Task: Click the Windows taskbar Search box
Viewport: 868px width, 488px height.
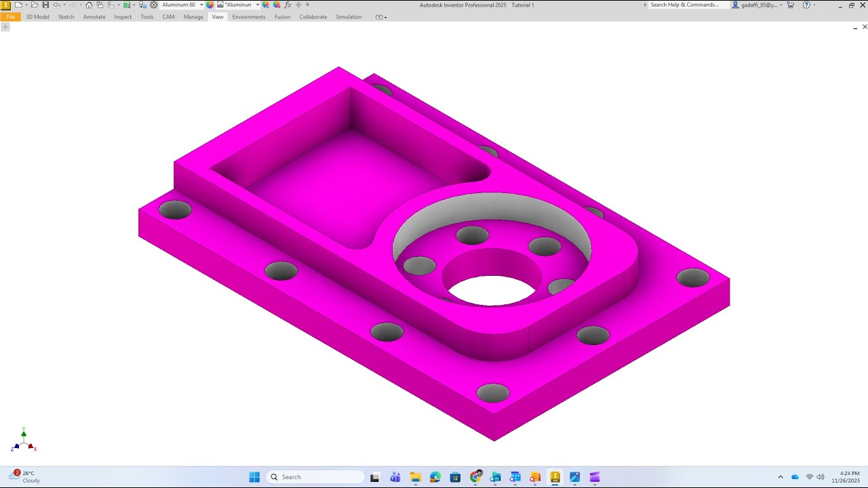Action: click(x=315, y=477)
